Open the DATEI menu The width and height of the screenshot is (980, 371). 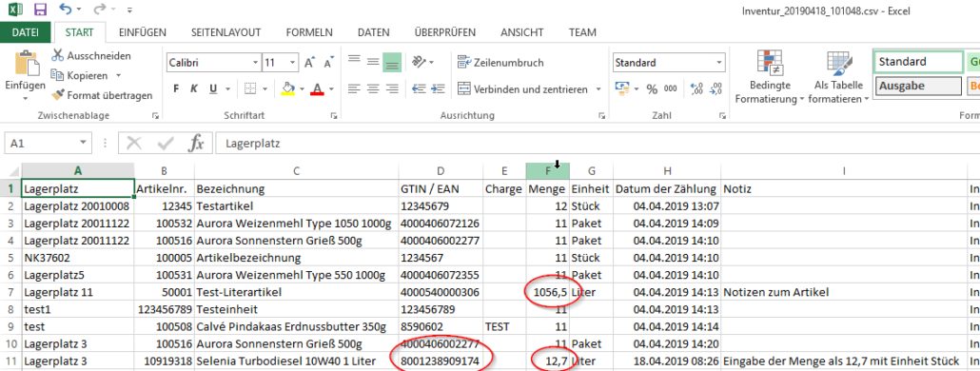(25, 32)
